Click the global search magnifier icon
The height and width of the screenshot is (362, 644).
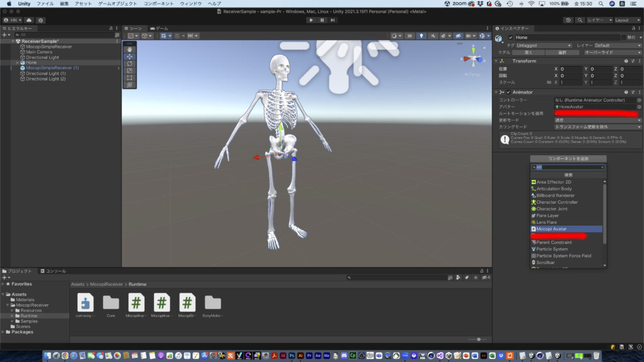pyautogui.click(x=579, y=20)
